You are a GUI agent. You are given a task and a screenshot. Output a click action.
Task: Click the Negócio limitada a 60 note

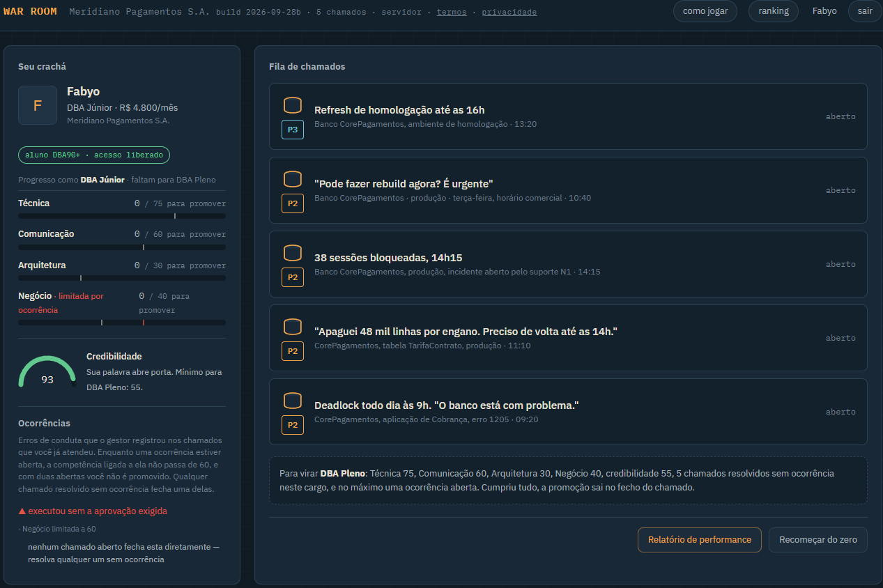56,529
